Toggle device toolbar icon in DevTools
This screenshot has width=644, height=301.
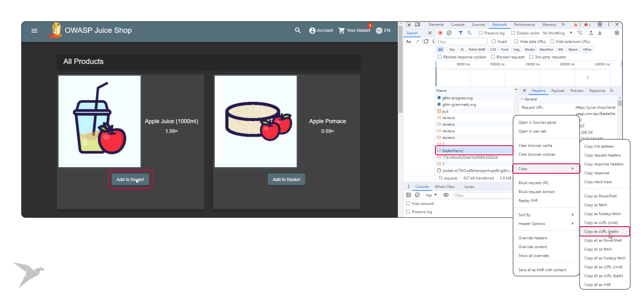click(418, 25)
